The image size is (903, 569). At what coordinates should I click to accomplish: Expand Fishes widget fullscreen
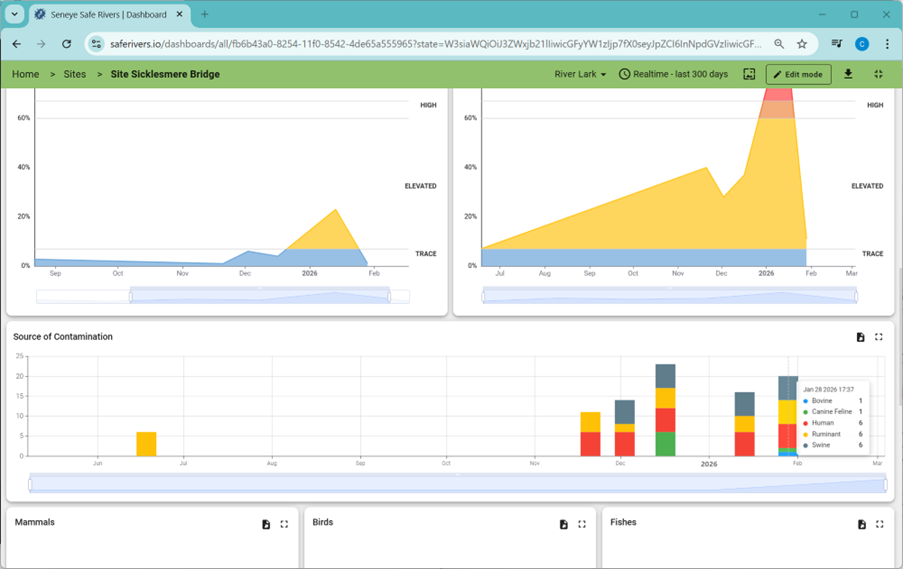pos(880,524)
